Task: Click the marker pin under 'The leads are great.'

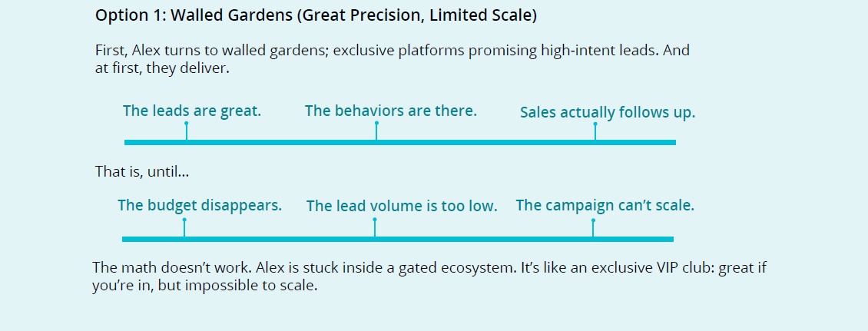Action: tap(187, 131)
